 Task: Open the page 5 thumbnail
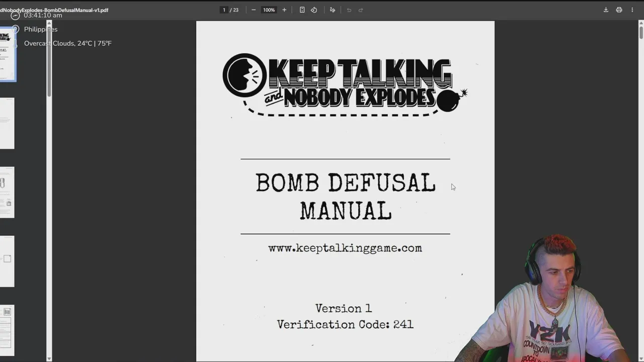(x=7, y=330)
